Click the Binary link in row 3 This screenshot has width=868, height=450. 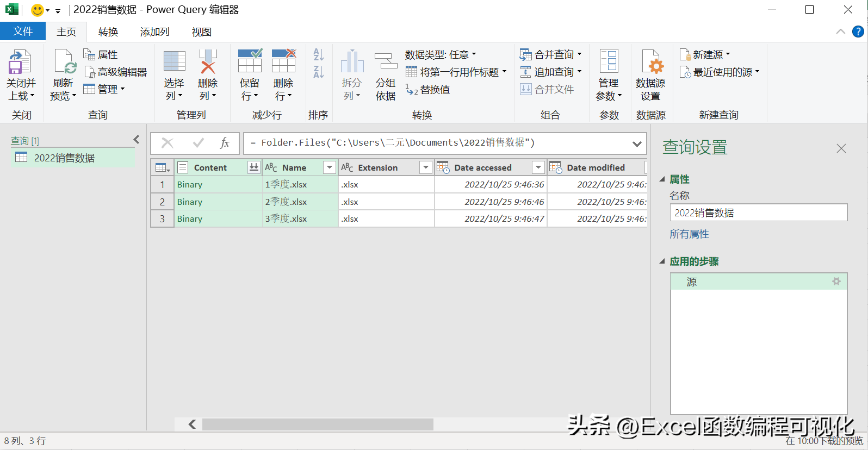tap(190, 218)
